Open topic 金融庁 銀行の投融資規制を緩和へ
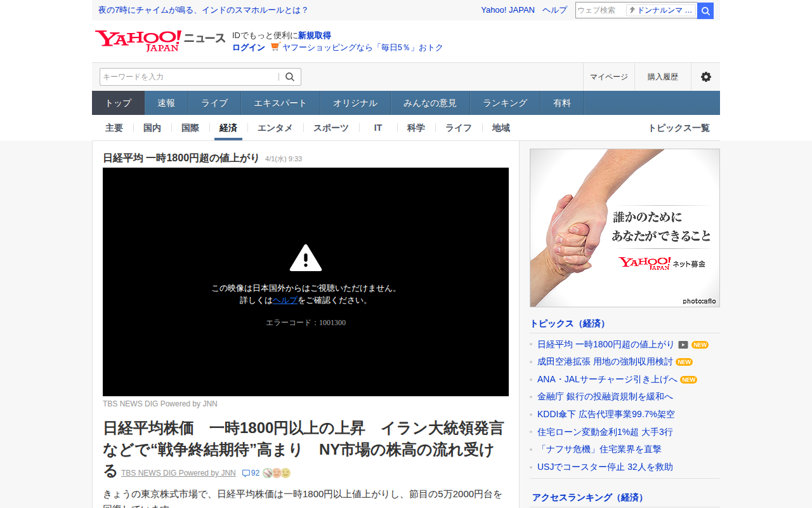 (605, 397)
